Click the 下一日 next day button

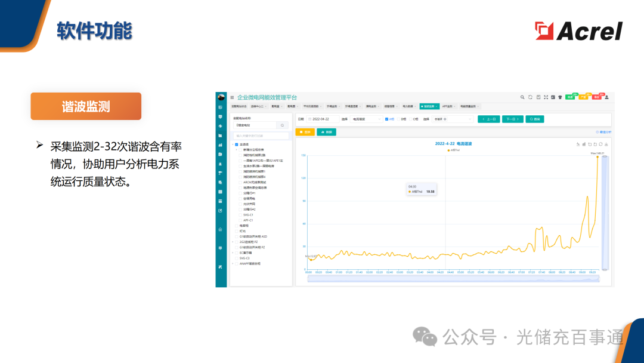coord(513,119)
